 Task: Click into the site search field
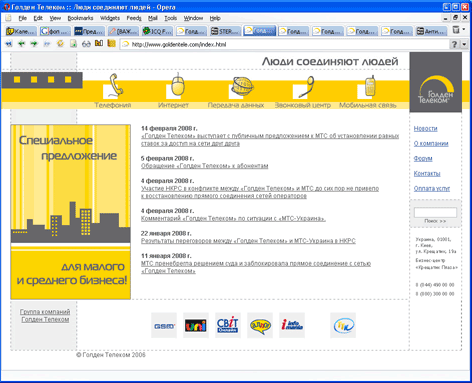(x=435, y=213)
